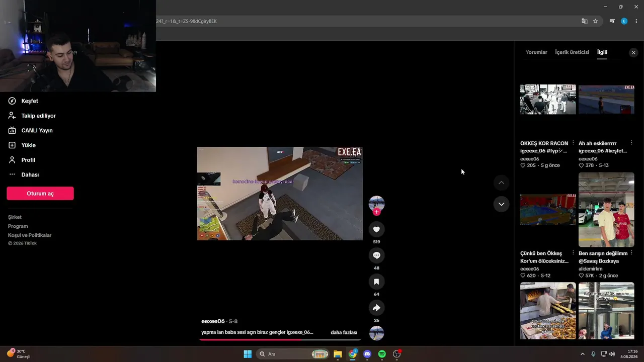
Task: Click the taskbar Ara search box
Action: point(293,354)
